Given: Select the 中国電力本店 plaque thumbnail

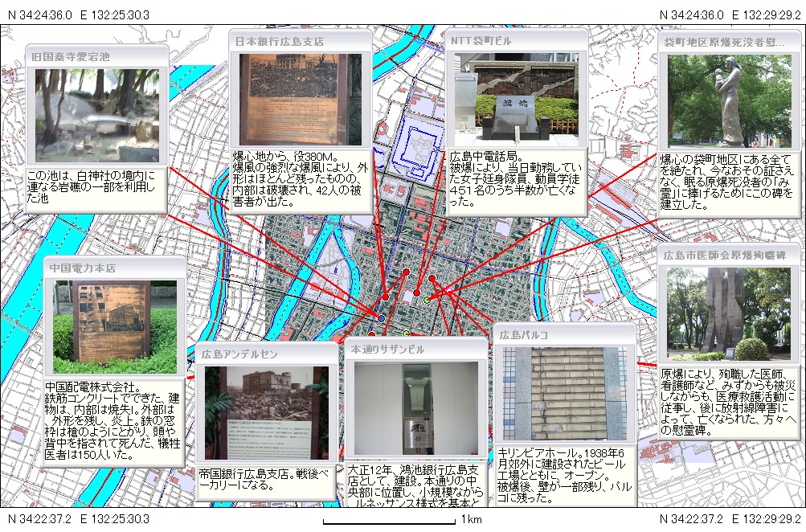Looking at the screenshot, I should click(114, 321).
